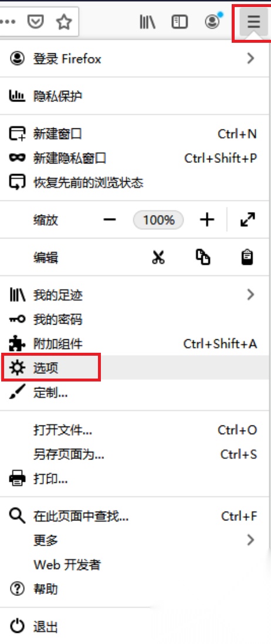Zoom out with the minus button

pyautogui.click(x=110, y=220)
